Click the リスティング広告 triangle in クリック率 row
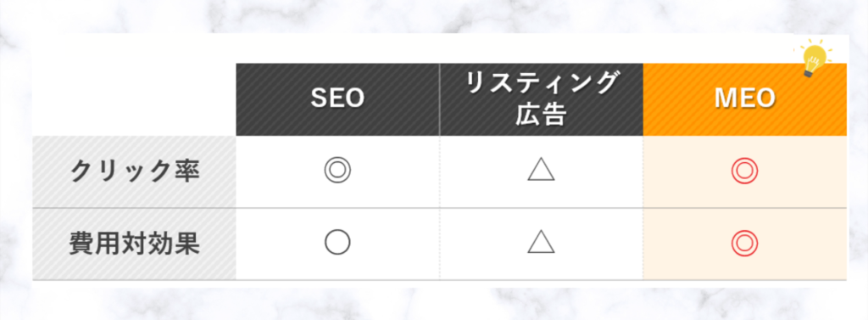The height and width of the screenshot is (320, 868). coord(542,171)
